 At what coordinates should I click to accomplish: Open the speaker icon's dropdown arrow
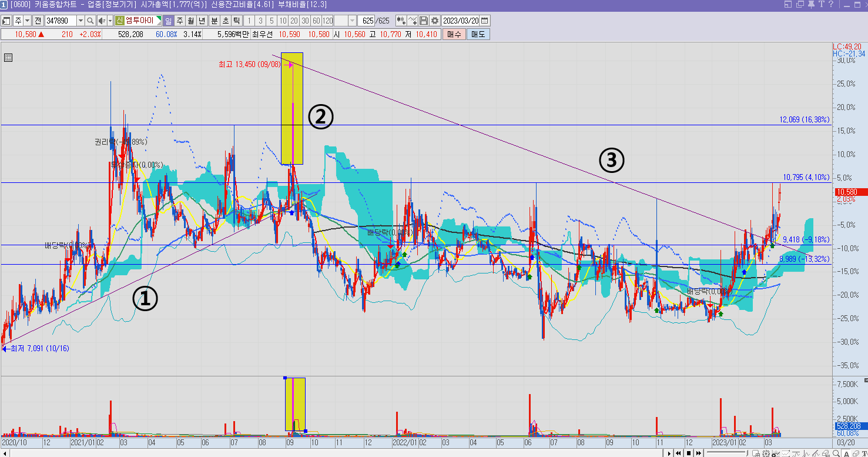click(x=110, y=21)
